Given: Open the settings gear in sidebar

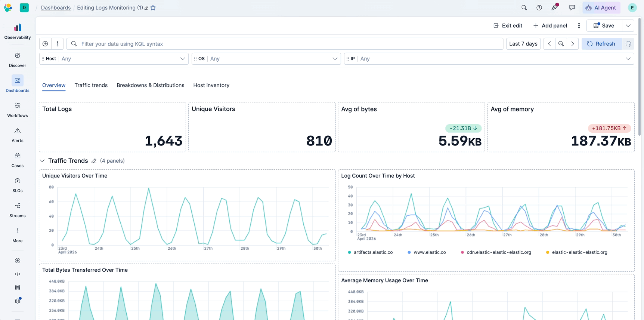Looking at the screenshot, I should point(18,301).
